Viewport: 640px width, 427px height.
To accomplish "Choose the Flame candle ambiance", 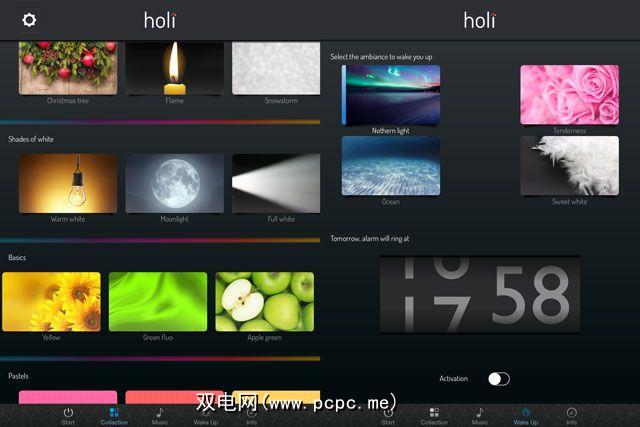I will click(x=175, y=68).
